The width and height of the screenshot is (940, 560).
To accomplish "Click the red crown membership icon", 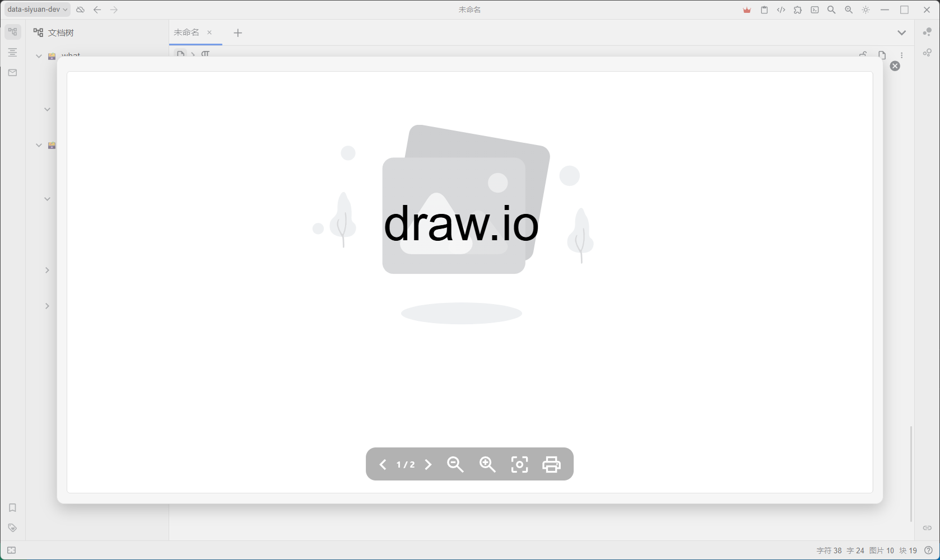I will tap(747, 10).
